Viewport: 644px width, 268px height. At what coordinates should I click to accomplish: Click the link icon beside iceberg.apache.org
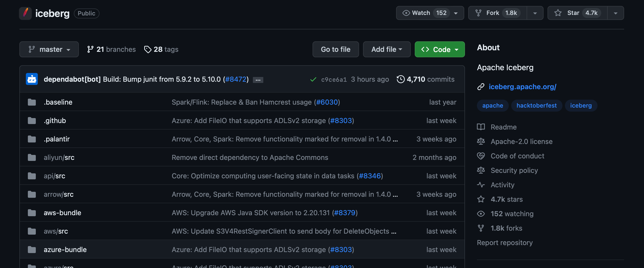[x=481, y=87]
